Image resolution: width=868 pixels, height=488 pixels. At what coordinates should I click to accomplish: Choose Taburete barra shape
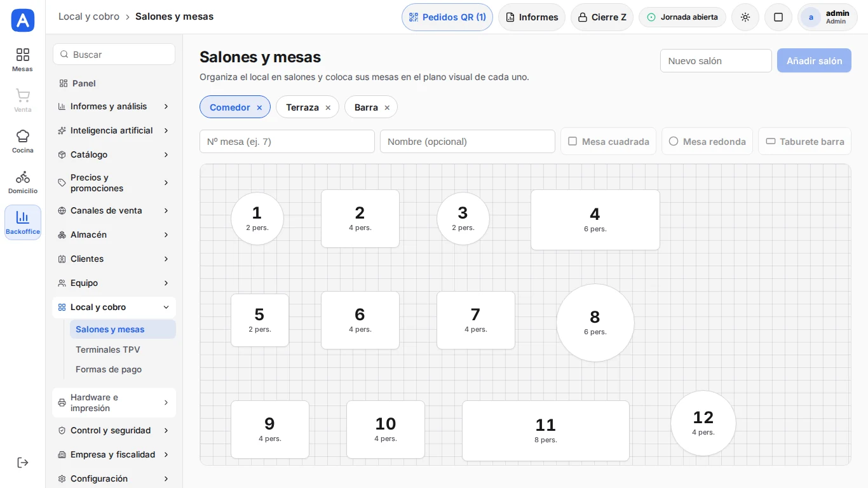pyautogui.click(x=804, y=142)
